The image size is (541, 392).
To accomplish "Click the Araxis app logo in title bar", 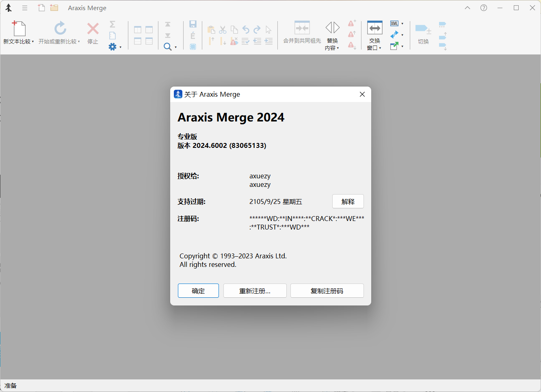I will point(9,8).
